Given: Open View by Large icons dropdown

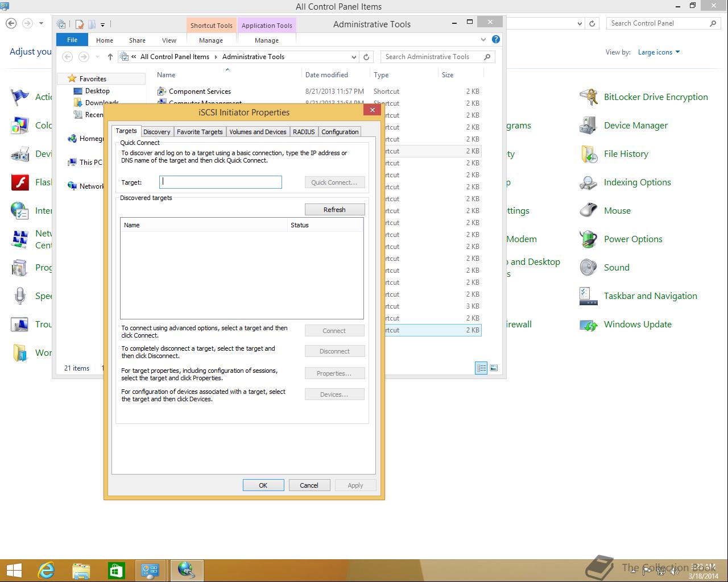Looking at the screenshot, I should [659, 52].
